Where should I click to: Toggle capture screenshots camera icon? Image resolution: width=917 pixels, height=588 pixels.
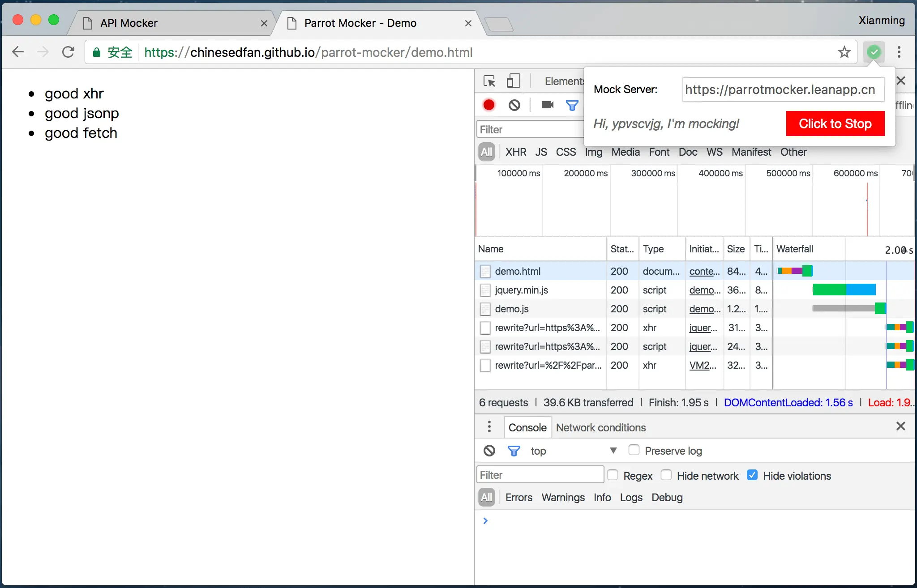pos(547,105)
